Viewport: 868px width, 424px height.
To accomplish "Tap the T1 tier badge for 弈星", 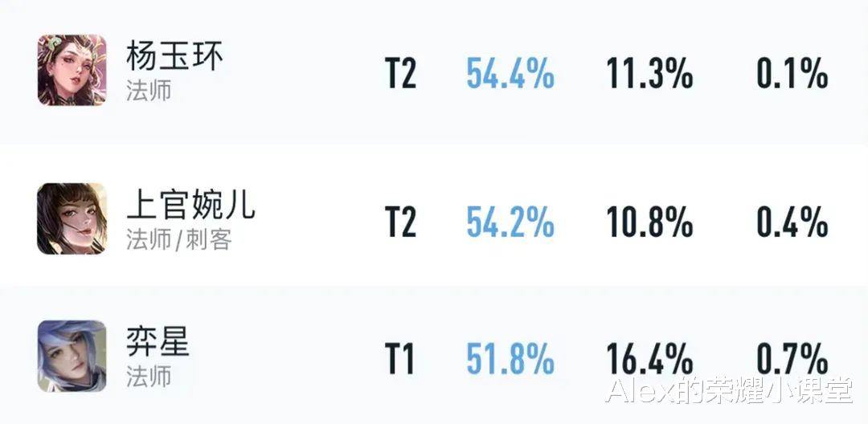I will [399, 359].
